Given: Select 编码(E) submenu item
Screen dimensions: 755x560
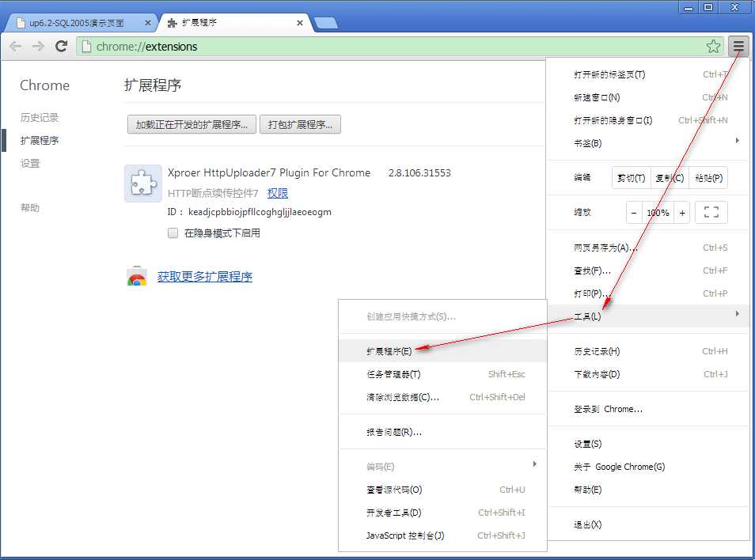Looking at the screenshot, I should click(x=442, y=467).
